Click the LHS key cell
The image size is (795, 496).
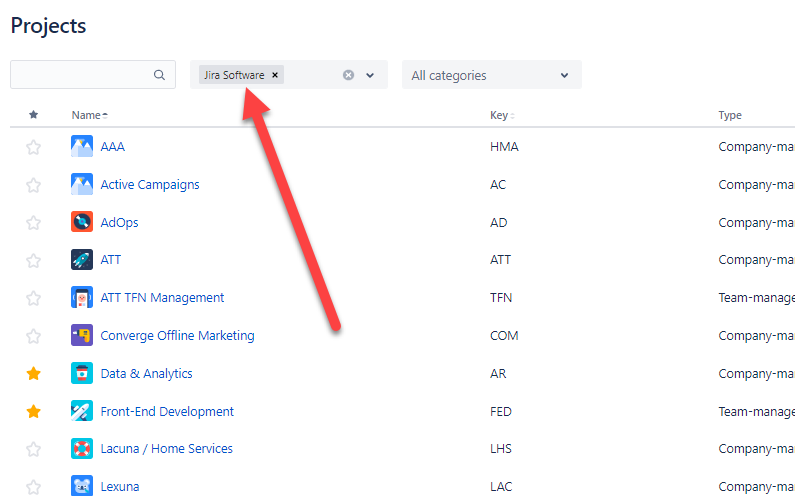501,449
